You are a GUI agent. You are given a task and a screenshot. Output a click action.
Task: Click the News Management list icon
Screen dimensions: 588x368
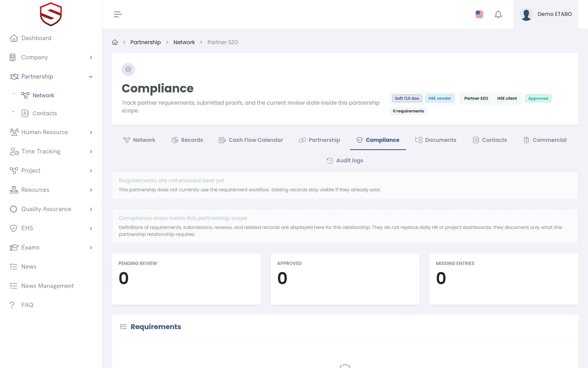(x=13, y=286)
